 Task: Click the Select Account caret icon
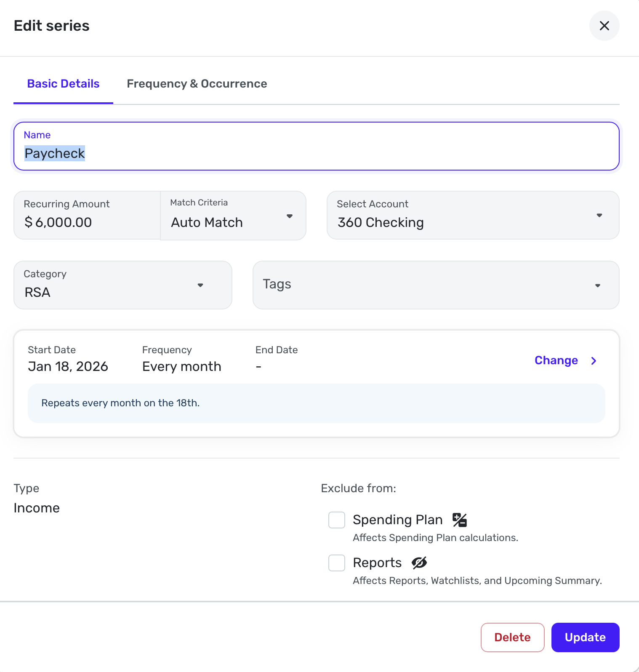point(599,215)
